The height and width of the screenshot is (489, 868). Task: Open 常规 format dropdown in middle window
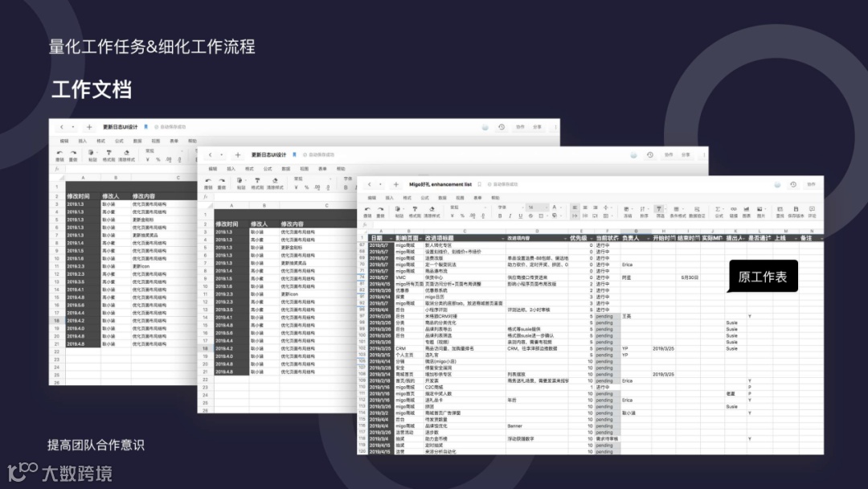(x=313, y=179)
